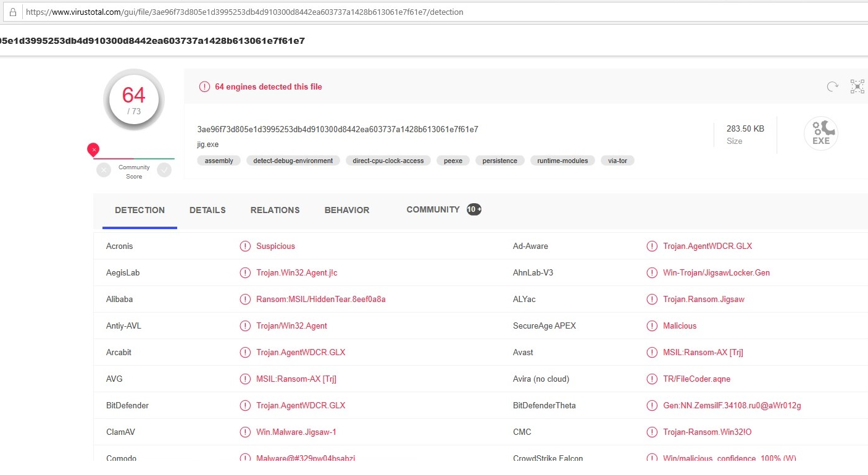Click the Avast MSIL:Ransom-AX [Trj] result
This screenshot has width=868, height=475.
703,353
